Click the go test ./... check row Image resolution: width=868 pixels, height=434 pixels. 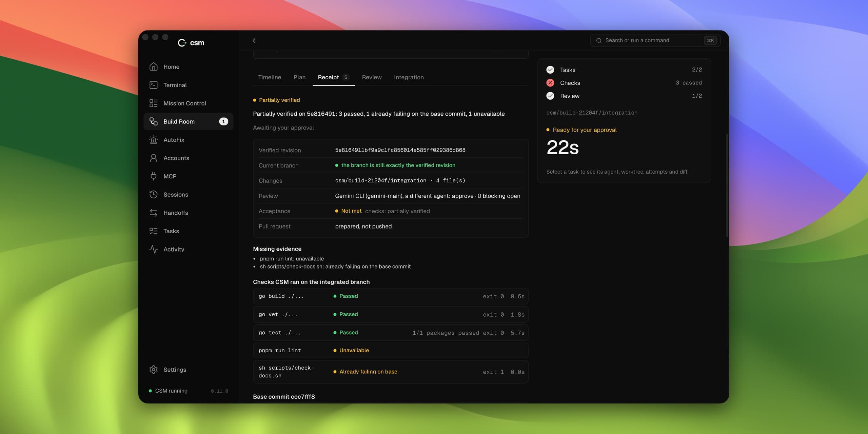click(x=390, y=333)
